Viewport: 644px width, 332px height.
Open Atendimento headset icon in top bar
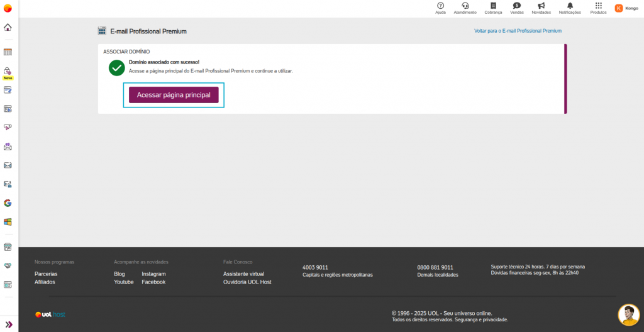coord(465,8)
